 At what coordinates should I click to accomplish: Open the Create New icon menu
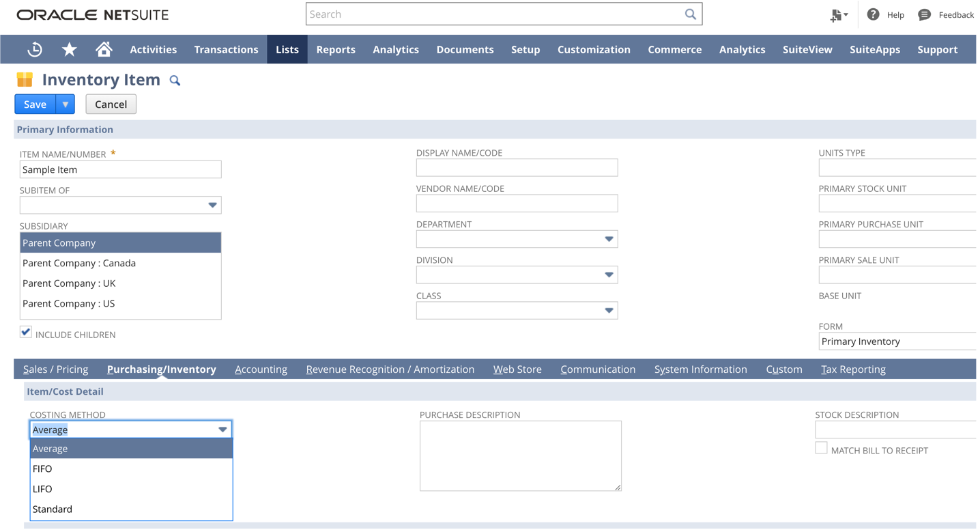pyautogui.click(x=838, y=15)
